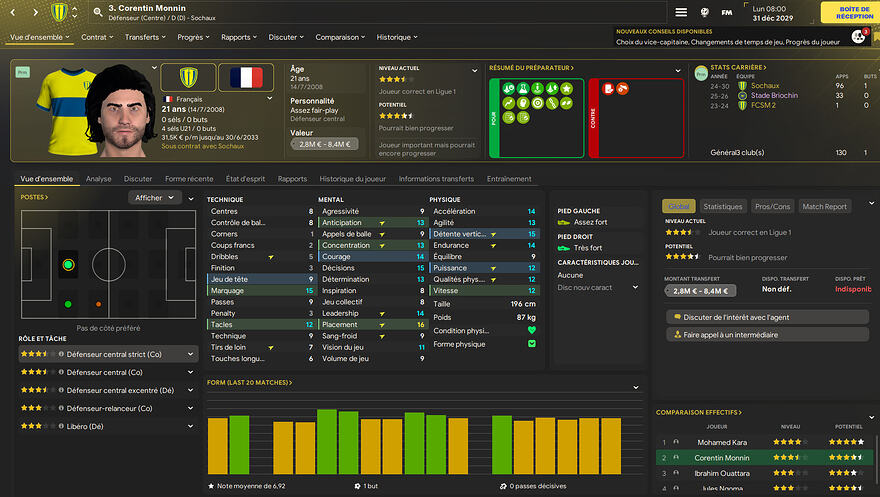The image size is (880, 497).
Task: Select the centre-back position dot on the pitch
Action: click(68, 265)
